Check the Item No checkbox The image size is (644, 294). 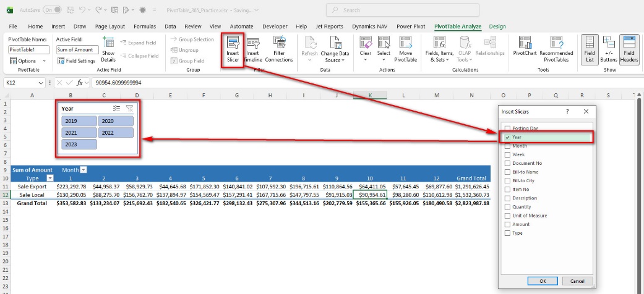point(508,190)
